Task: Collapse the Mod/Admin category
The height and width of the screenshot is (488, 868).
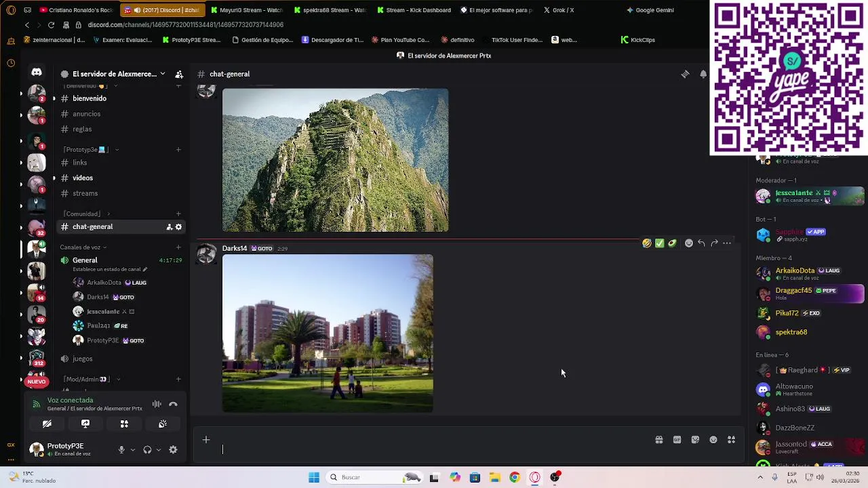Action: [91, 379]
